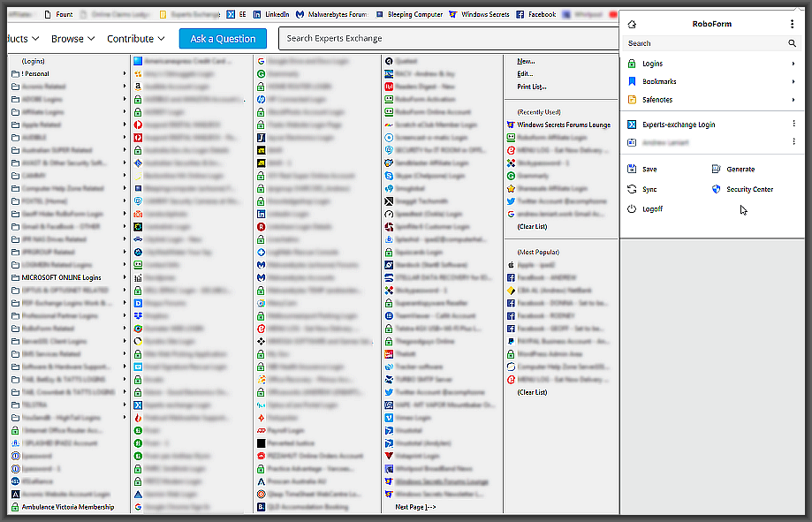Screen dimensions: 812x522
Task: Open the Experts-exchange Login entry
Action: click(679, 125)
